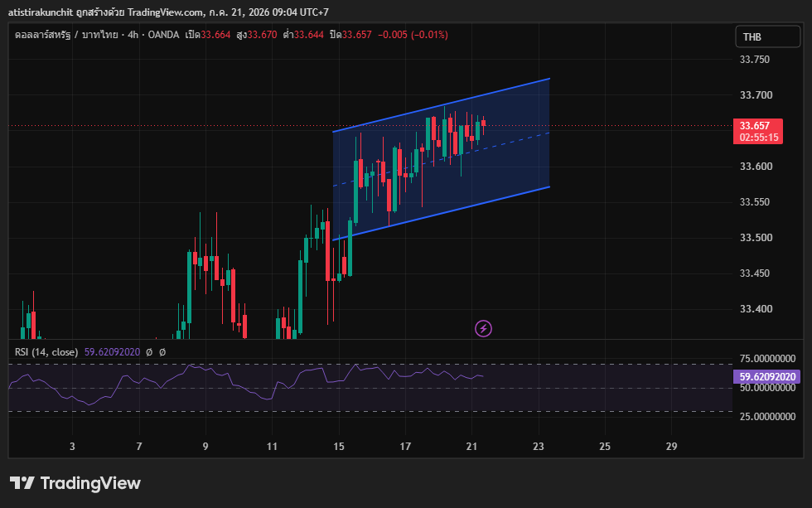This screenshot has width=812, height=508.
Task: Select the upper blue channel trendline
Action: [441, 105]
